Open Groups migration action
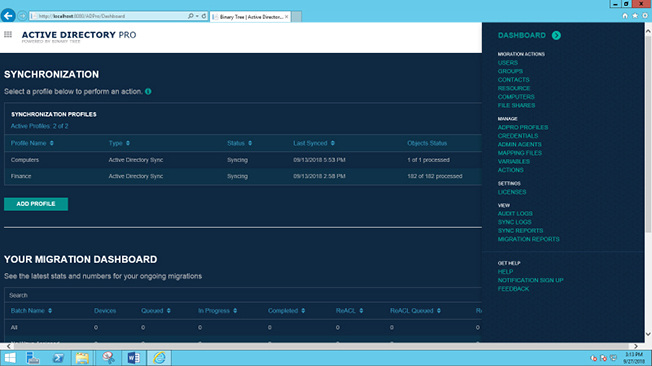Viewport: 652px width, 366px height. [510, 71]
